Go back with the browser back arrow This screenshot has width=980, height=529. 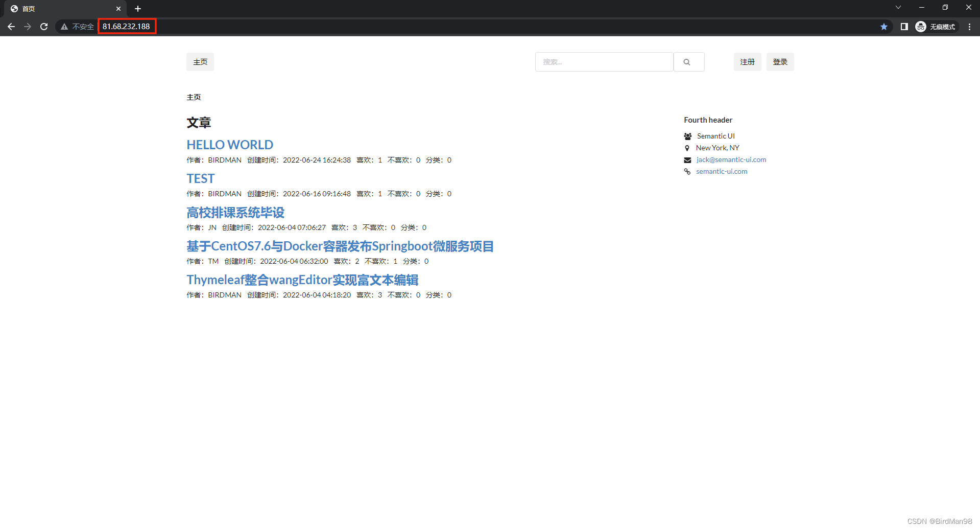pyautogui.click(x=11, y=27)
